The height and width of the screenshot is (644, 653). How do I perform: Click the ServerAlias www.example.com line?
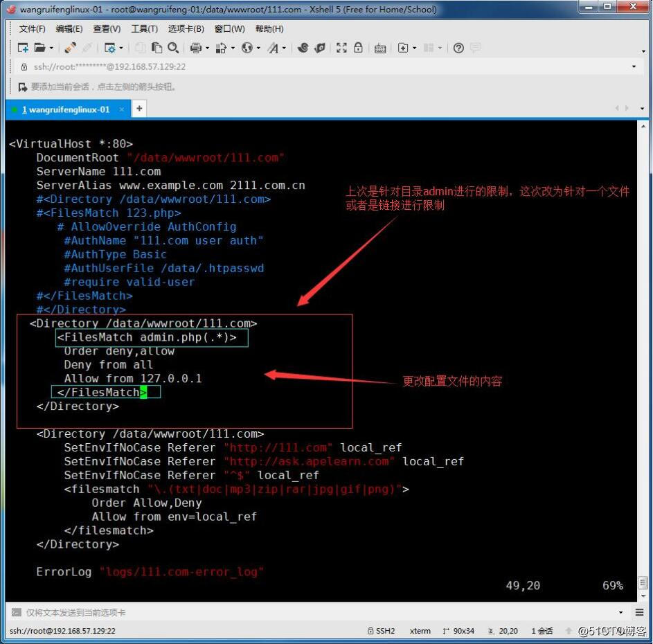pos(170,186)
